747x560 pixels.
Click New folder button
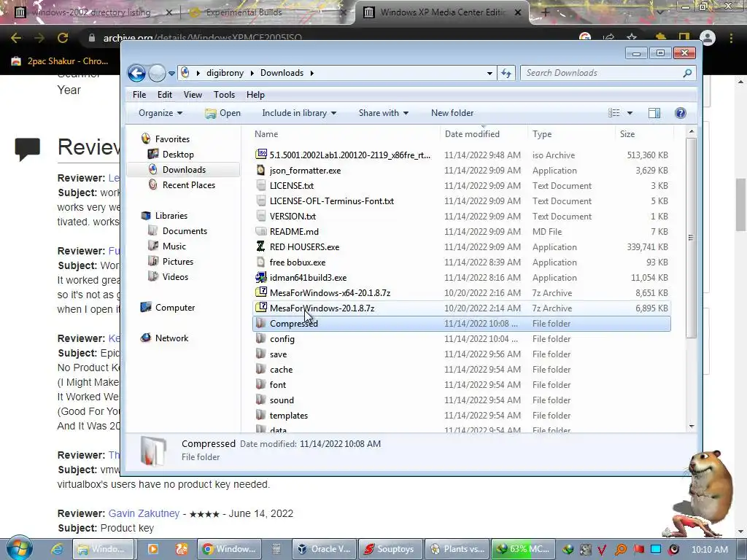point(452,113)
